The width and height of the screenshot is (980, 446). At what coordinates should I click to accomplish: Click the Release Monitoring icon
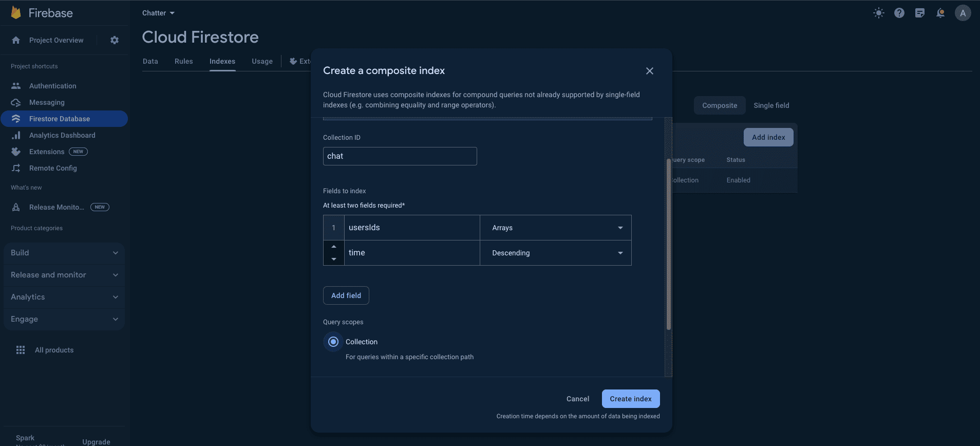pos(16,207)
